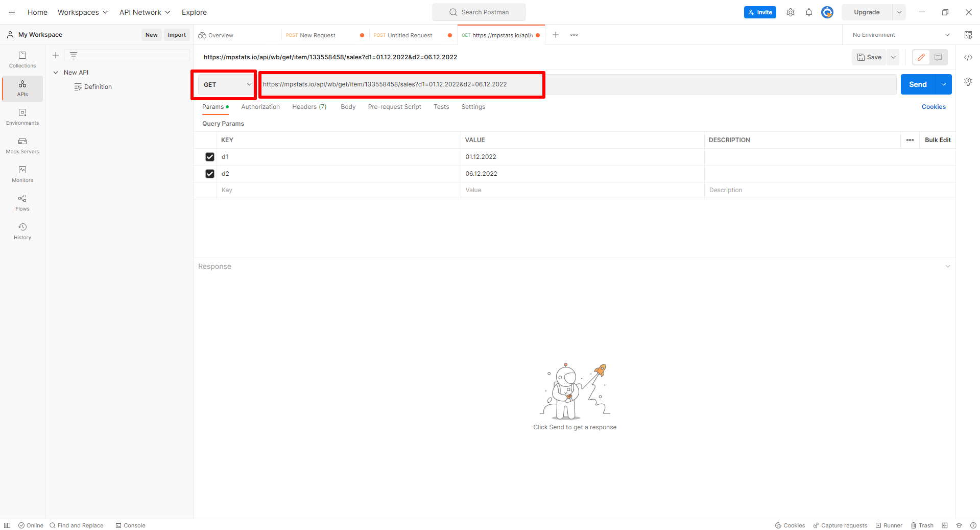Open the lightbulb info icon

(968, 82)
